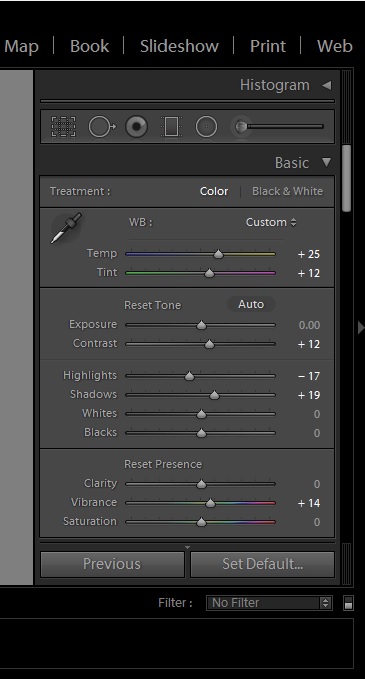Select the Crop Overlay tool
Image resolution: width=365 pixels, height=679 pixels.
[63, 127]
